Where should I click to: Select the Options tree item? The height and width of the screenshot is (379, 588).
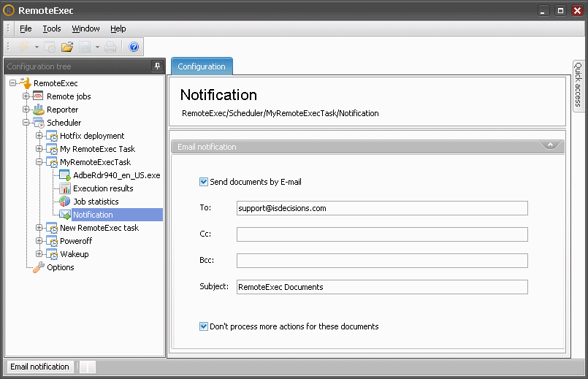click(x=61, y=267)
